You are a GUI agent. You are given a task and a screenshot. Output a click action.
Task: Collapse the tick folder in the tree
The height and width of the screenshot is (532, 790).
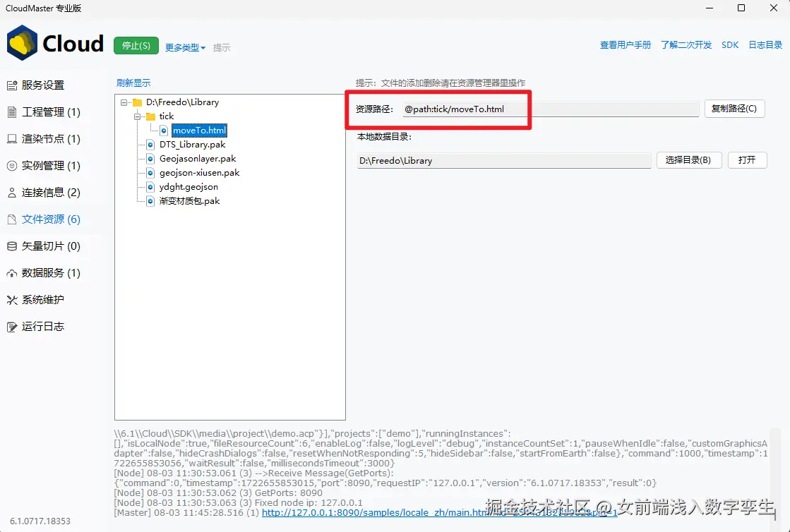pyautogui.click(x=136, y=116)
